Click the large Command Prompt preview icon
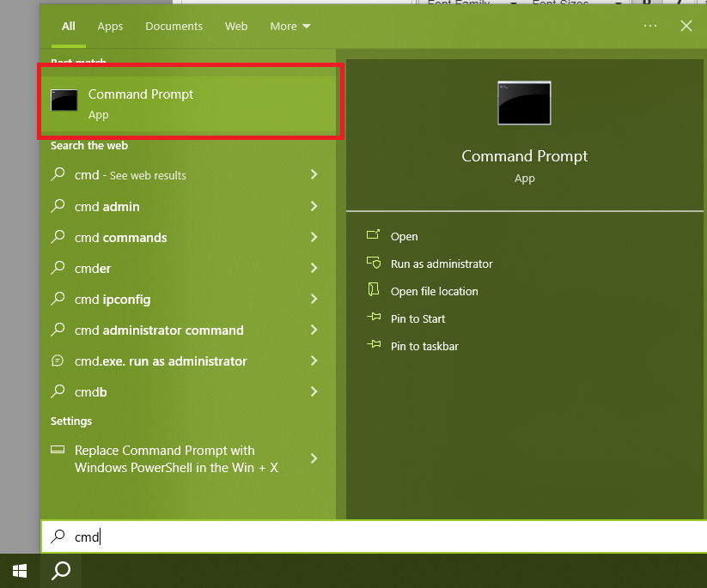This screenshot has height=588, width=707. (x=524, y=103)
